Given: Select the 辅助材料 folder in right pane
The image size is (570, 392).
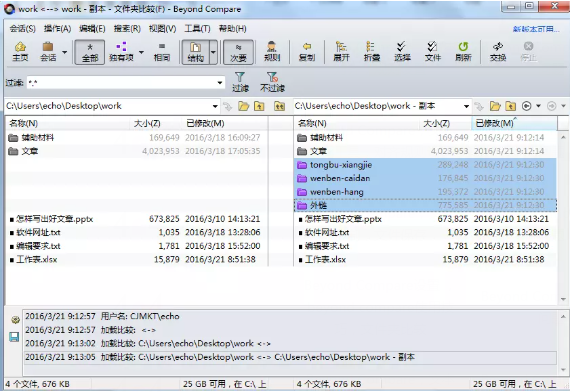Looking at the screenshot, I should point(425,137).
